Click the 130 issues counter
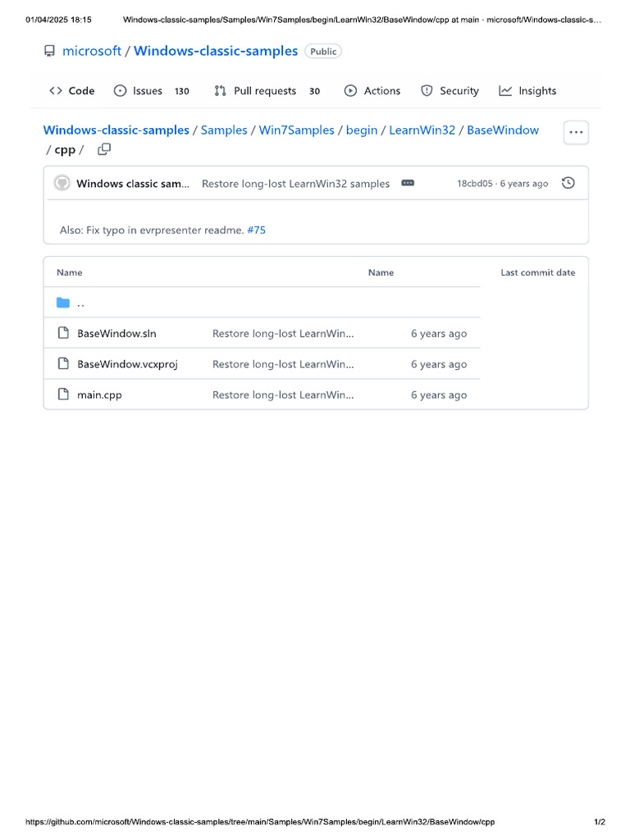Screen dimensions: 630x840 click(x=181, y=91)
